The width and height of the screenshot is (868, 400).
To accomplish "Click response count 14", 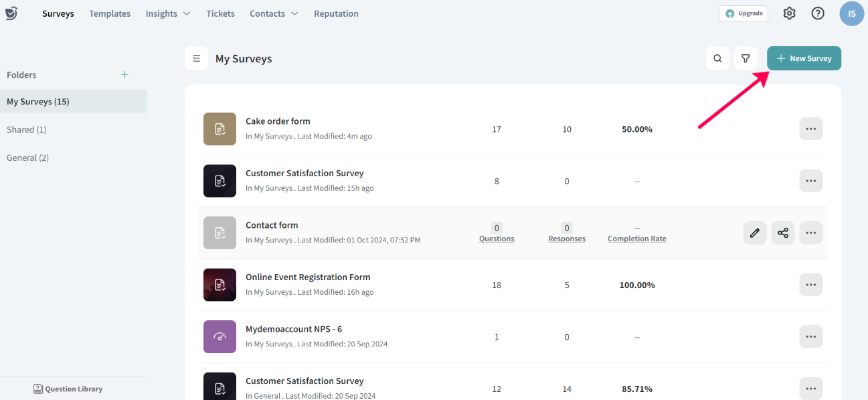I will click(x=567, y=389).
